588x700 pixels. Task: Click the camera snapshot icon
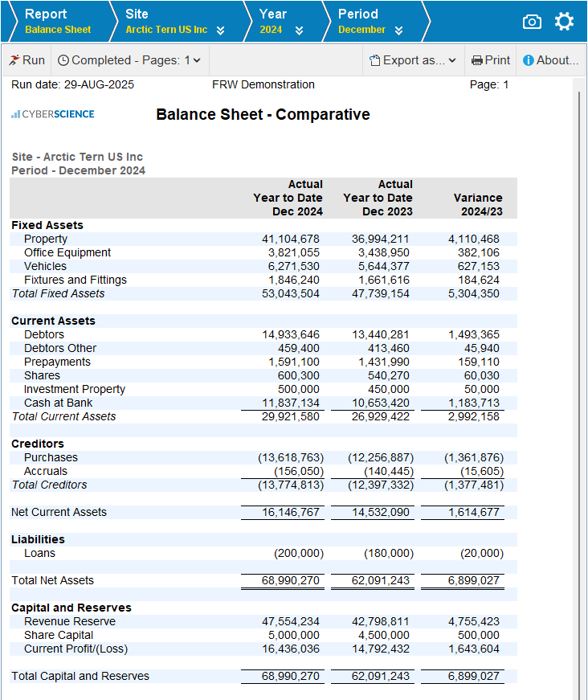532,22
